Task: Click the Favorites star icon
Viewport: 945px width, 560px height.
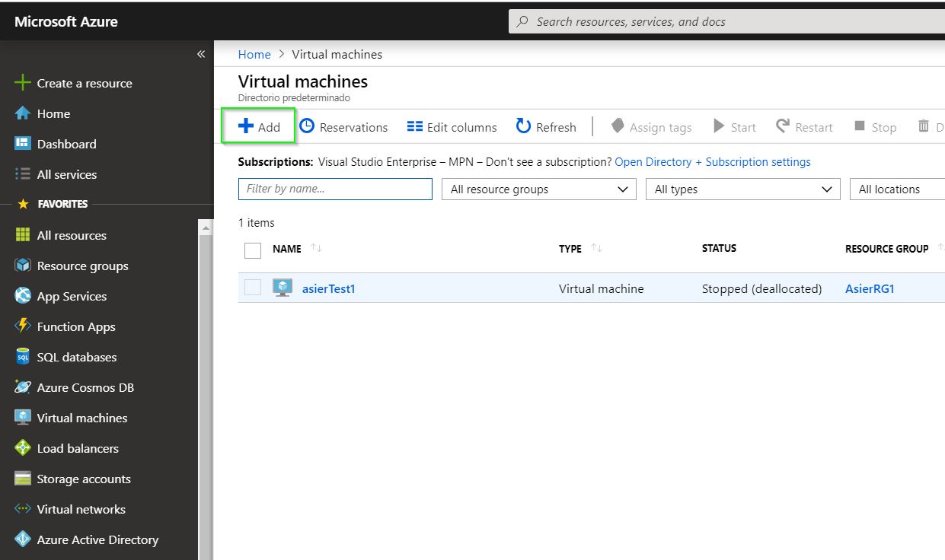Action: coord(23,204)
